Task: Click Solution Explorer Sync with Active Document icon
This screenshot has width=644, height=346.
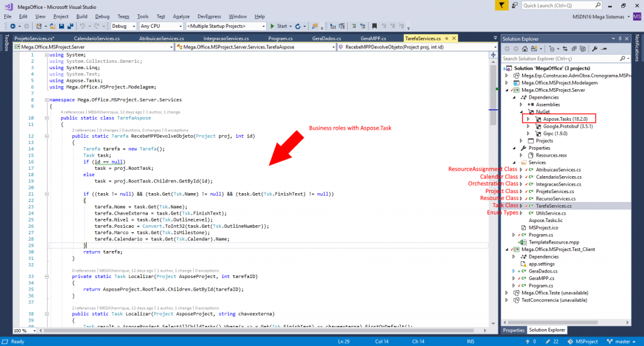Action: pos(565,49)
